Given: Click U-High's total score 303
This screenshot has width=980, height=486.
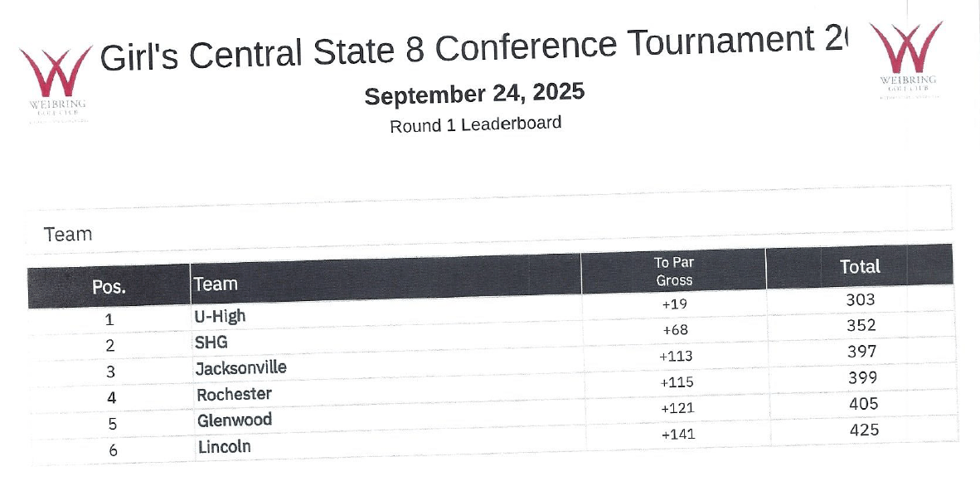Looking at the screenshot, I should [x=860, y=299].
